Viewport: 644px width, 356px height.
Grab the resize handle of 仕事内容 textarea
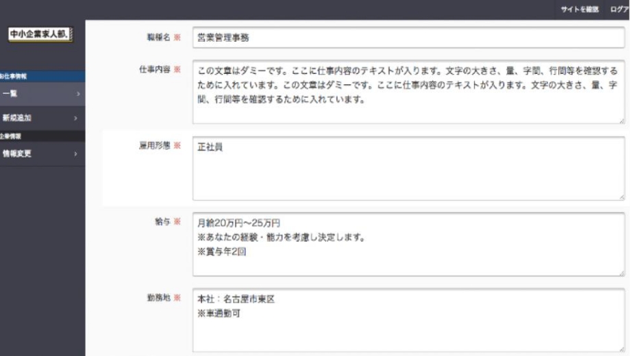(621, 120)
